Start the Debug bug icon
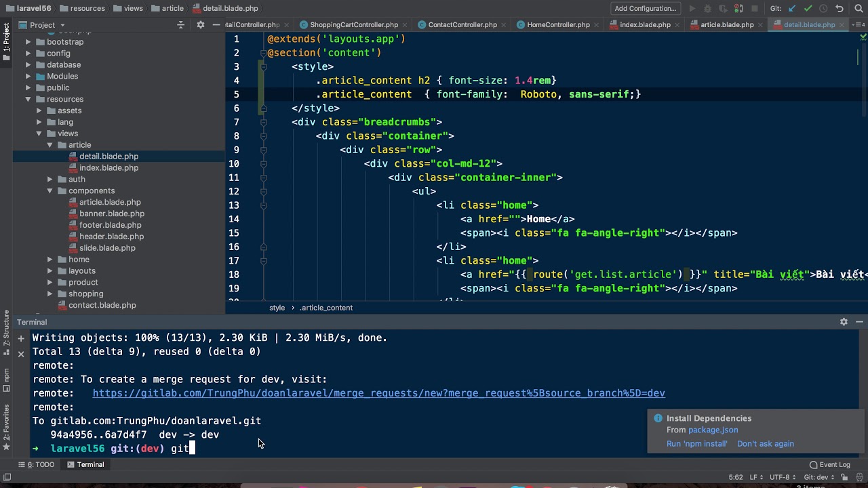The image size is (868, 488). [x=709, y=9]
